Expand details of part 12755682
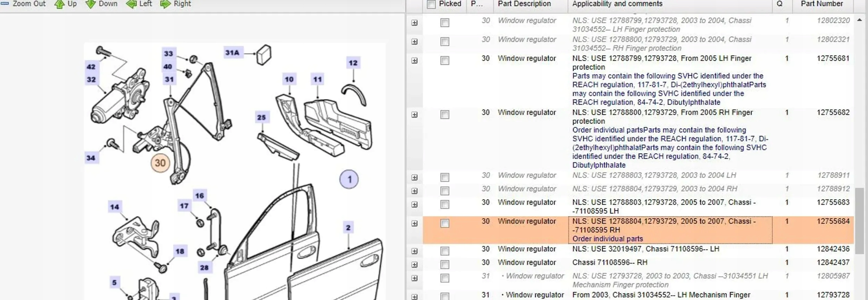The width and height of the screenshot is (868, 300). point(415,115)
